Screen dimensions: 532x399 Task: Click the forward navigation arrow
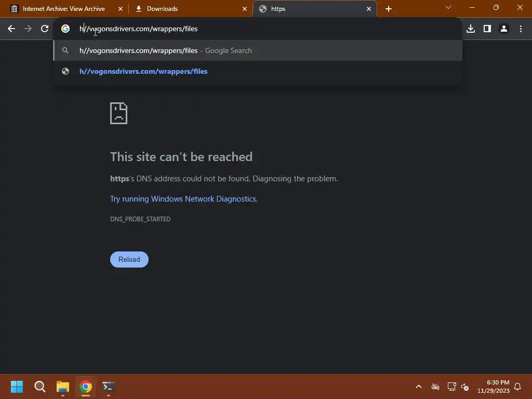click(28, 29)
